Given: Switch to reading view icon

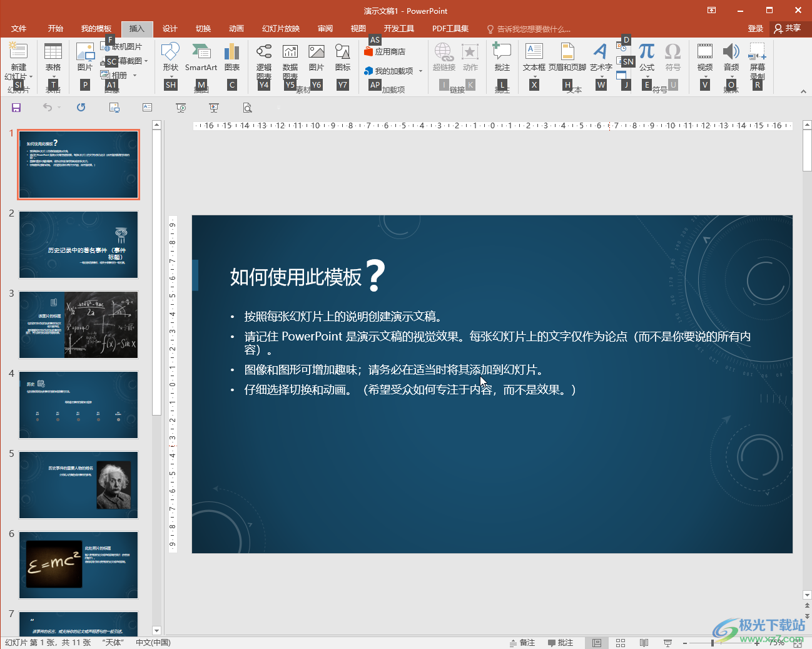Looking at the screenshot, I should (644, 643).
